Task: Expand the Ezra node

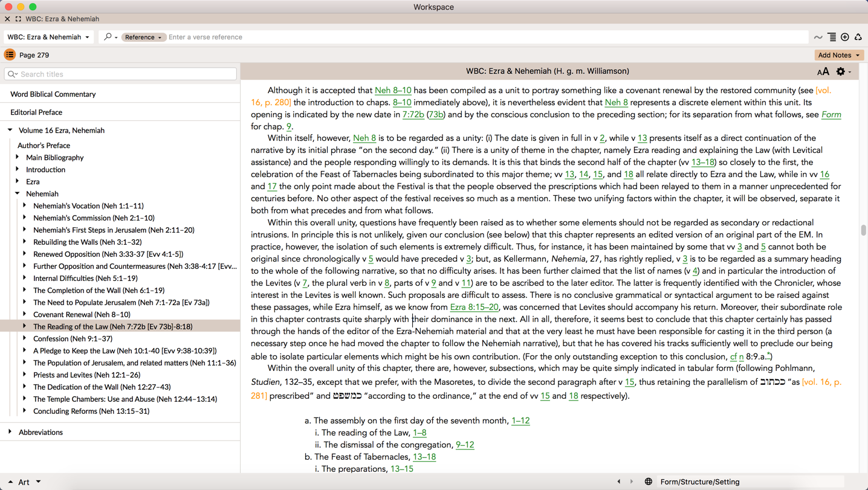Action: (x=18, y=181)
